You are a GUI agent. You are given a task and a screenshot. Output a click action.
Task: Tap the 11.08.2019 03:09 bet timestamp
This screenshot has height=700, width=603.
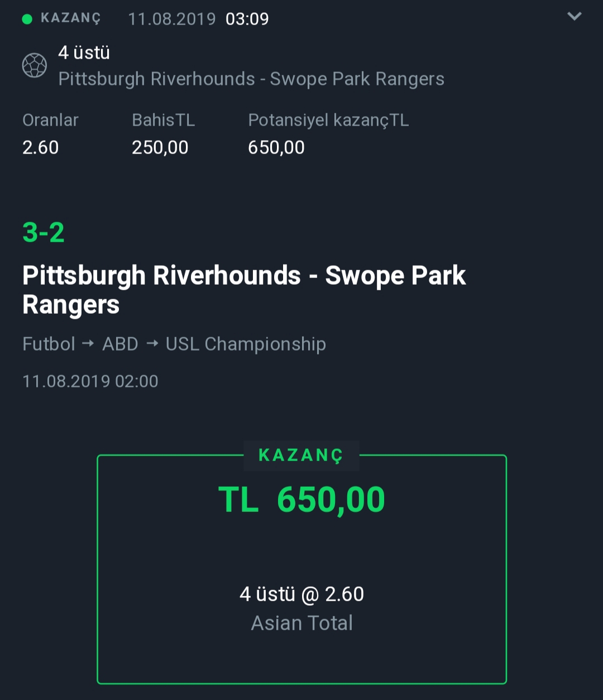(x=198, y=19)
